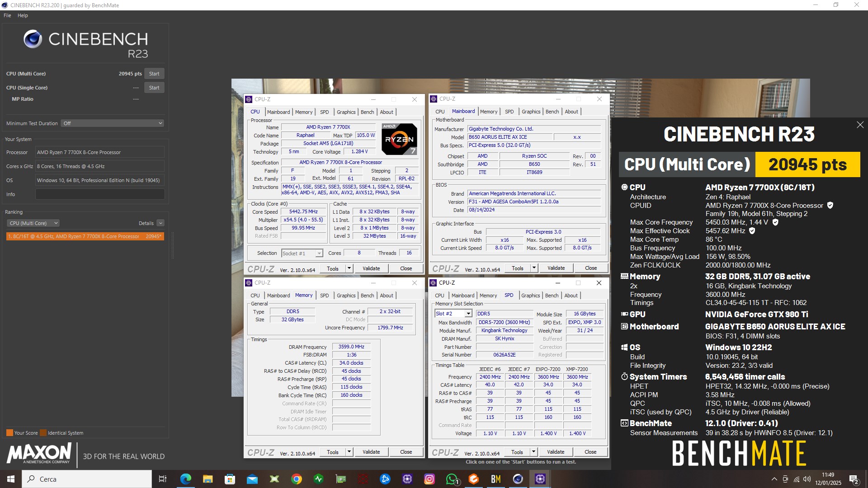Click Tools button in Memory window
The height and width of the screenshot is (488, 868).
(x=333, y=452)
